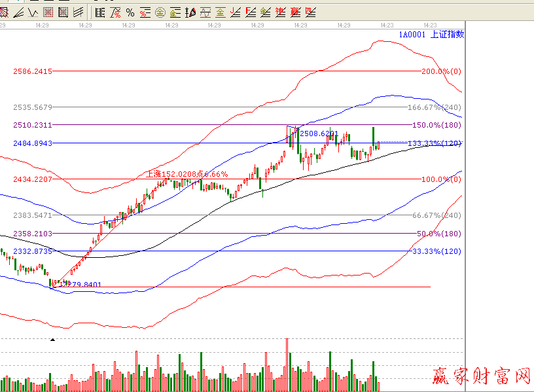Select the parallel lines channel tool
Viewport: 534px width, 392px height.
pos(79,12)
